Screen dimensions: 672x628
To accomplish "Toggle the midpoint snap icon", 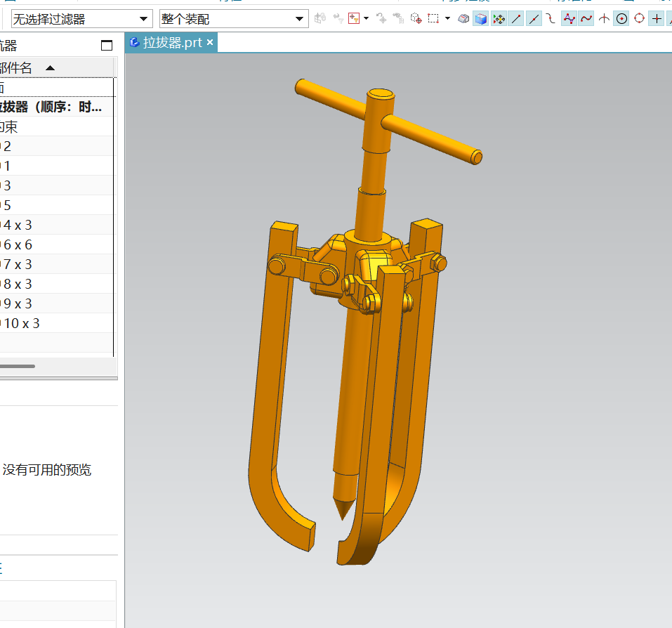I will click(534, 19).
